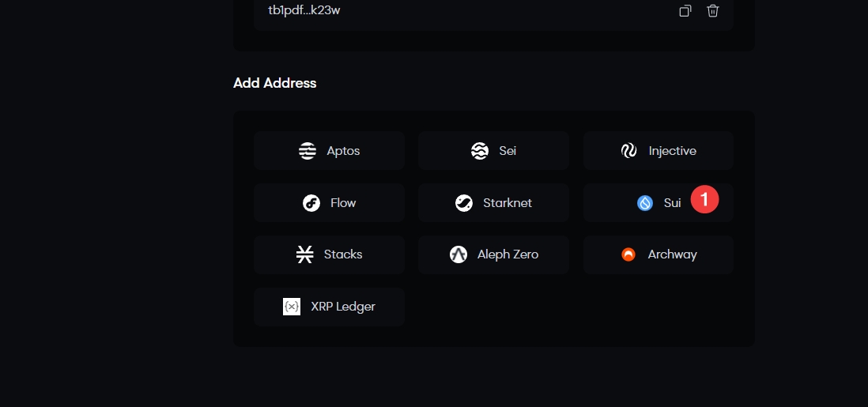
Task: Click the XRP Ledger logo icon
Action: tap(292, 307)
